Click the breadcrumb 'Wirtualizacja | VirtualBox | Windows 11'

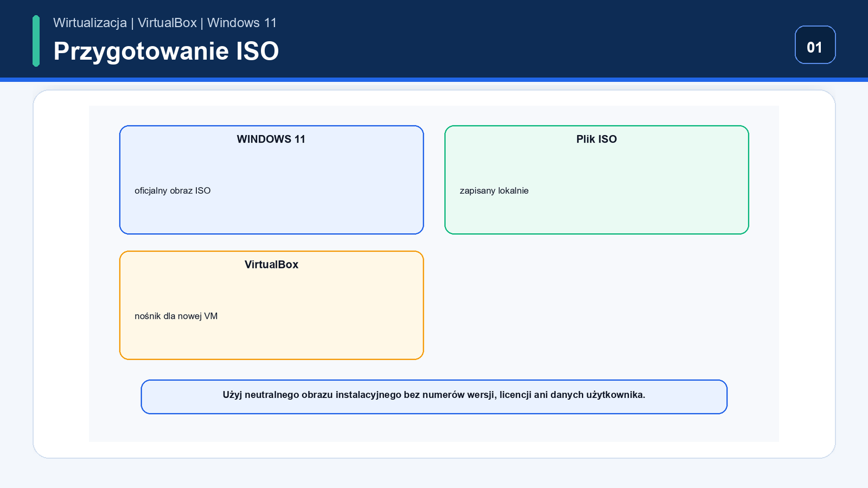[165, 23]
